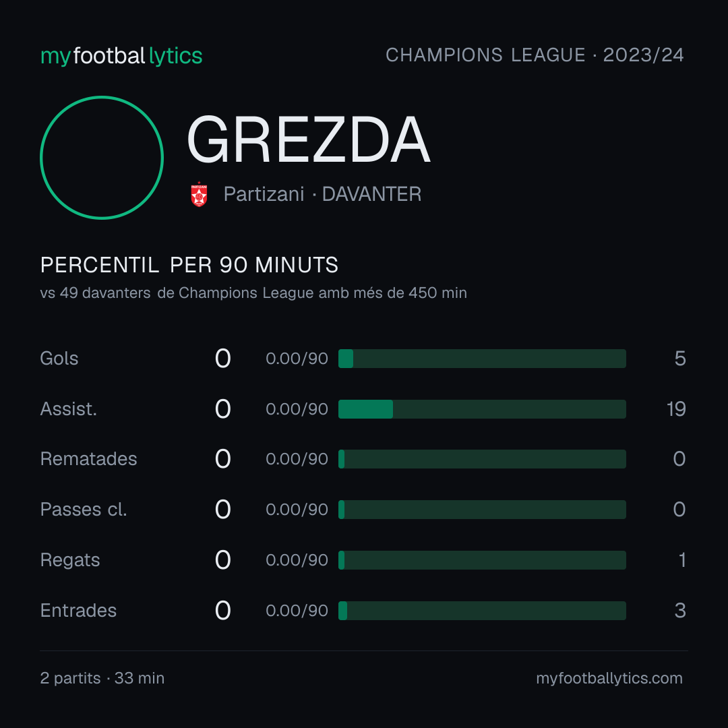Click the Assist. percentile value 19
Screen dimensions: 728x728
676,409
